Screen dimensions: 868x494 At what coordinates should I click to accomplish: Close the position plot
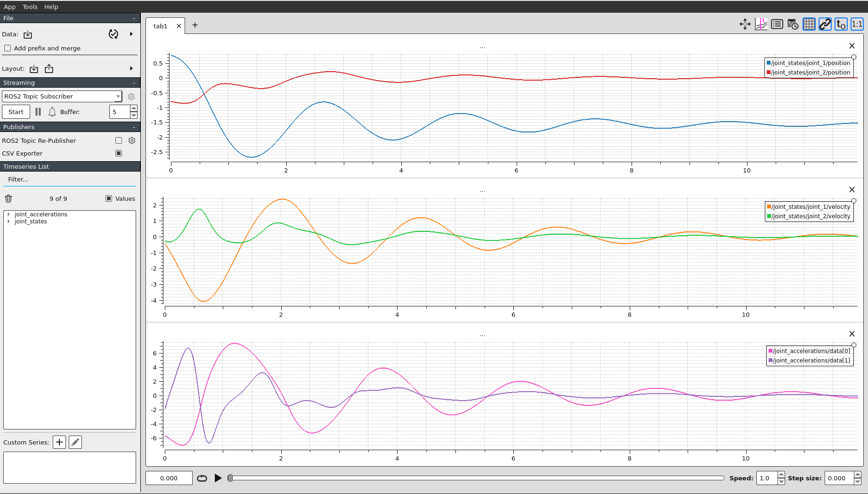[x=852, y=46]
